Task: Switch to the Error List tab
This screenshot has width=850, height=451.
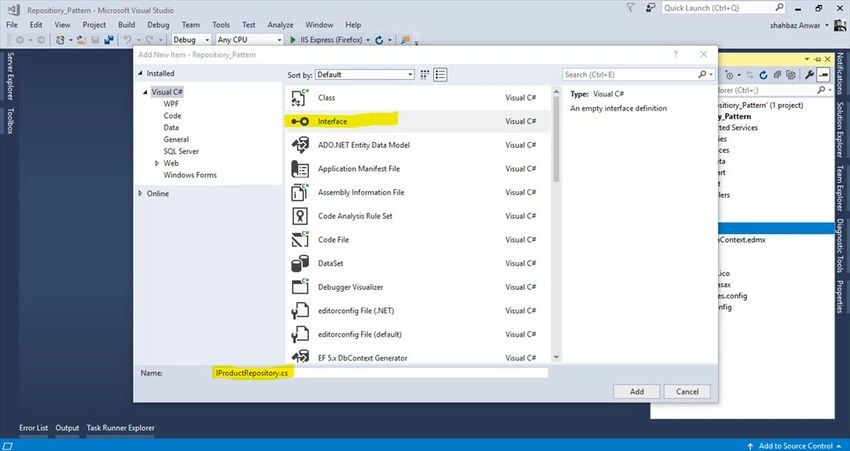Action: coord(34,428)
